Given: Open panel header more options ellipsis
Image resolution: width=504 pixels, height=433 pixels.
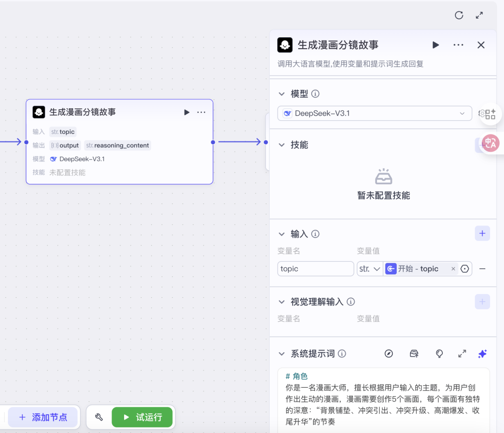Looking at the screenshot, I should [x=458, y=45].
